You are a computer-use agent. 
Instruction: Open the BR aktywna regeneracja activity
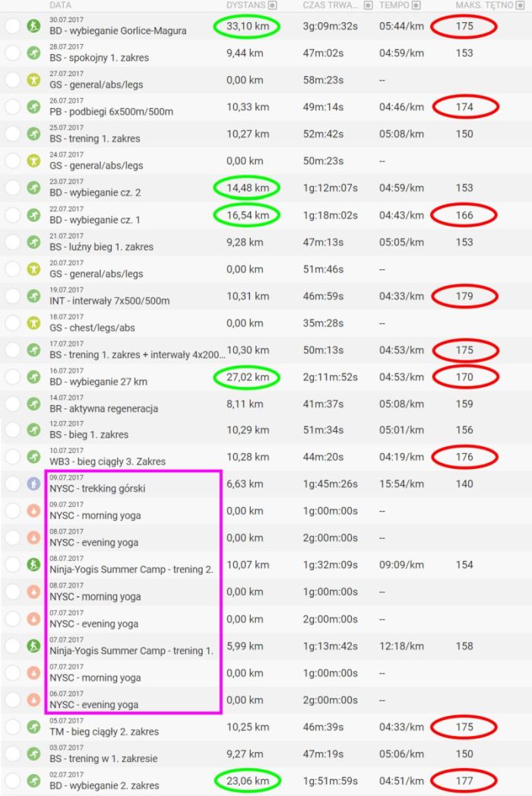(103, 408)
